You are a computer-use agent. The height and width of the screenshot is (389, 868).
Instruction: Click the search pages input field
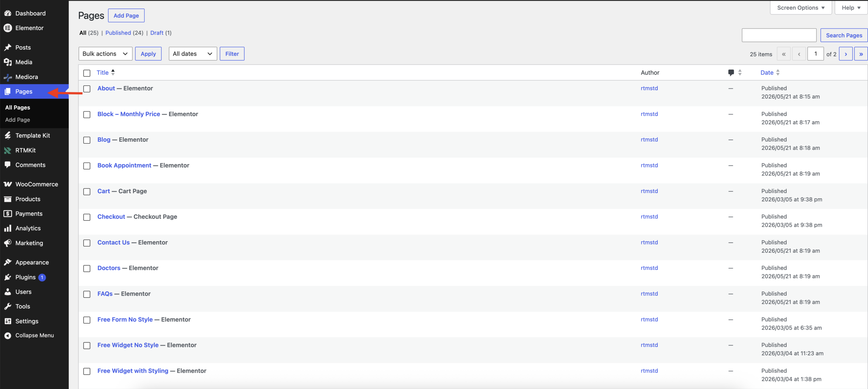779,35
